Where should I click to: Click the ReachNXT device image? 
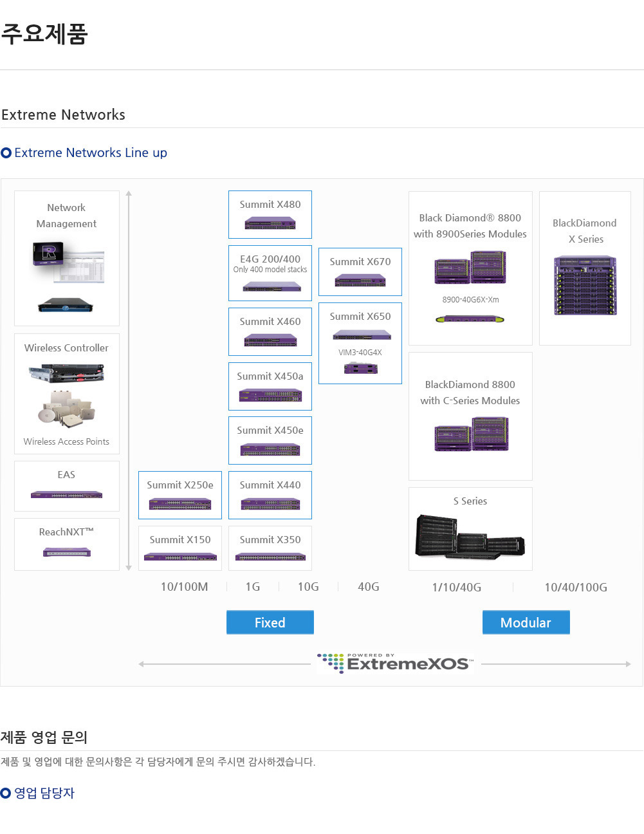tap(67, 552)
